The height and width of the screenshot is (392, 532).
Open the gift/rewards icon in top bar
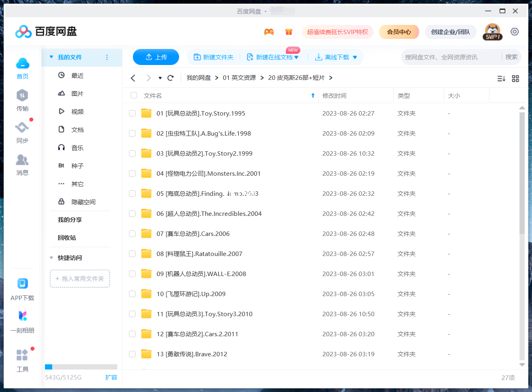click(x=289, y=31)
